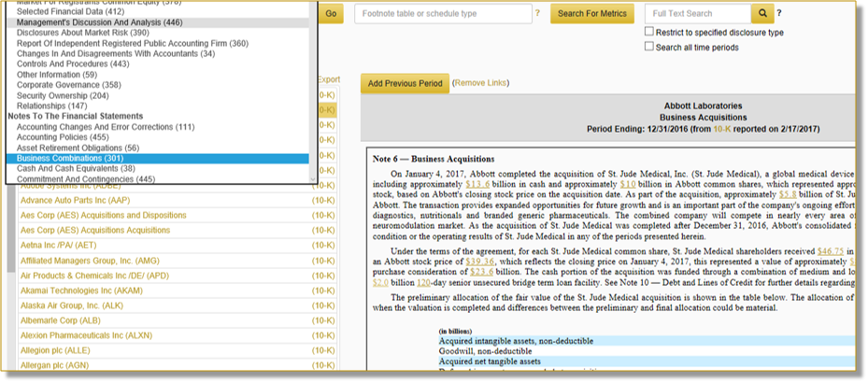Open the $13.6 billion cash value link
Image resolution: width=868 pixels, height=383 pixels.
pos(452,184)
